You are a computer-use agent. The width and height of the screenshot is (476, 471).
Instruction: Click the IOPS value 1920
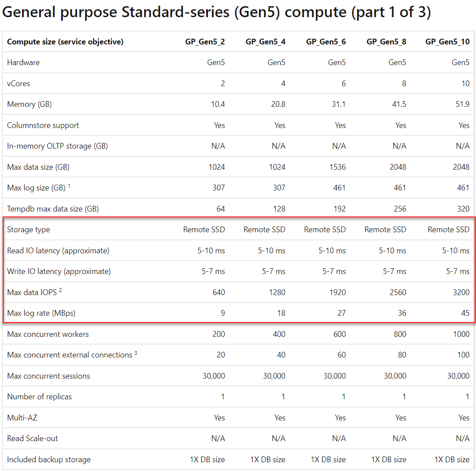[x=338, y=292]
